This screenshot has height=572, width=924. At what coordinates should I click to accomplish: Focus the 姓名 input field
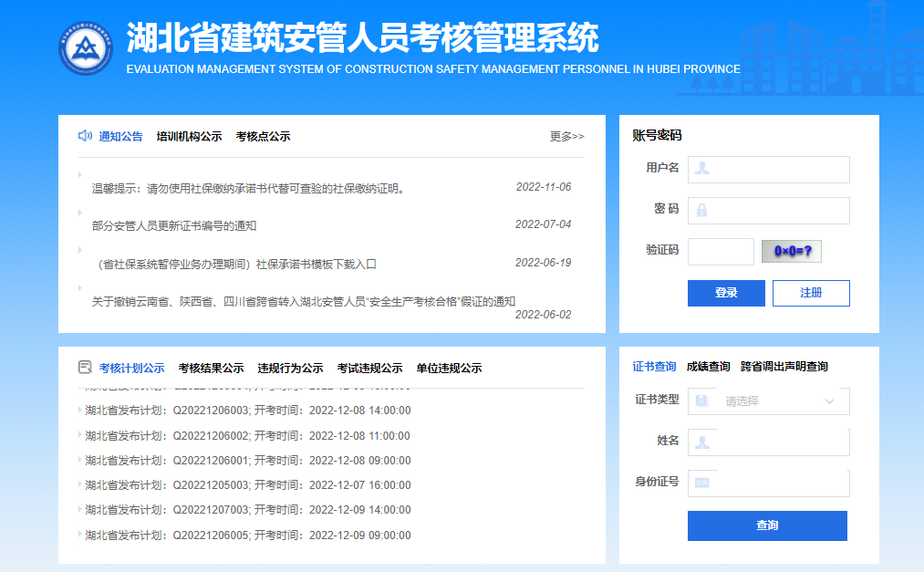(x=768, y=442)
